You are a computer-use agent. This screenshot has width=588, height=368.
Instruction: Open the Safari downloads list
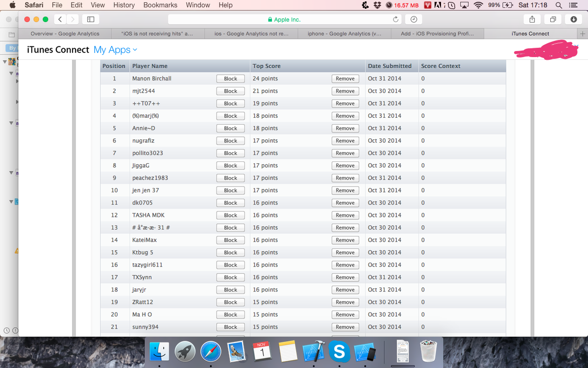click(574, 20)
